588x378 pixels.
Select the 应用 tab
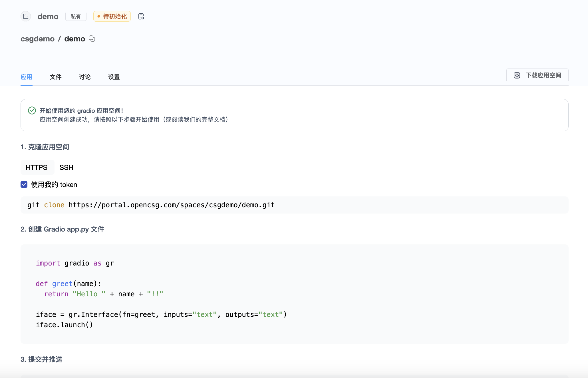pyautogui.click(x=26, y=77)
